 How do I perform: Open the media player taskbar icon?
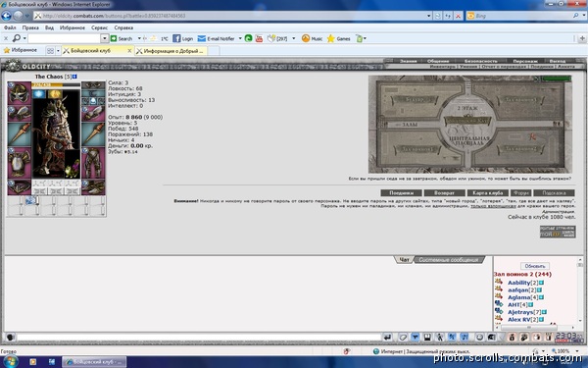(x=32, y=362)
